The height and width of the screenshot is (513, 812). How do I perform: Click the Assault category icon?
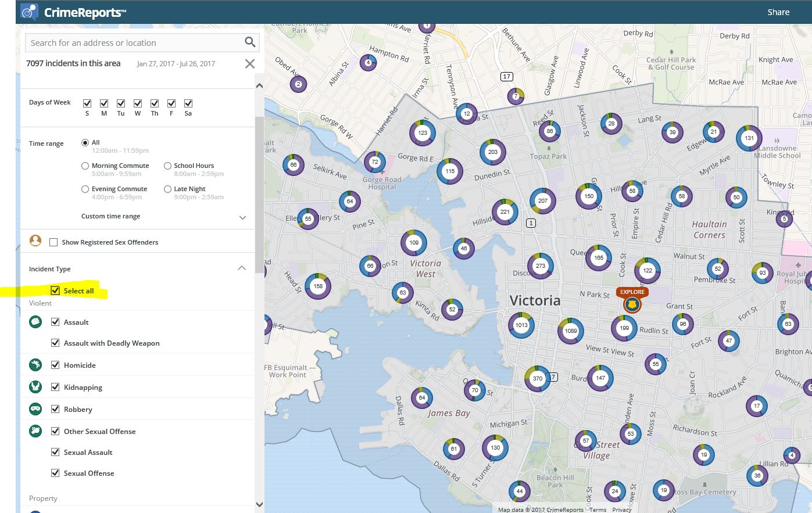coord(35,322)
